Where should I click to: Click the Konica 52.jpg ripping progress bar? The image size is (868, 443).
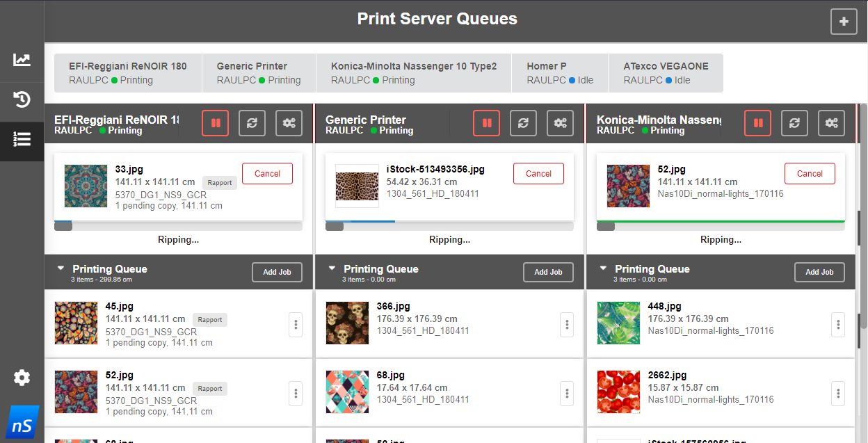point(721,226)
